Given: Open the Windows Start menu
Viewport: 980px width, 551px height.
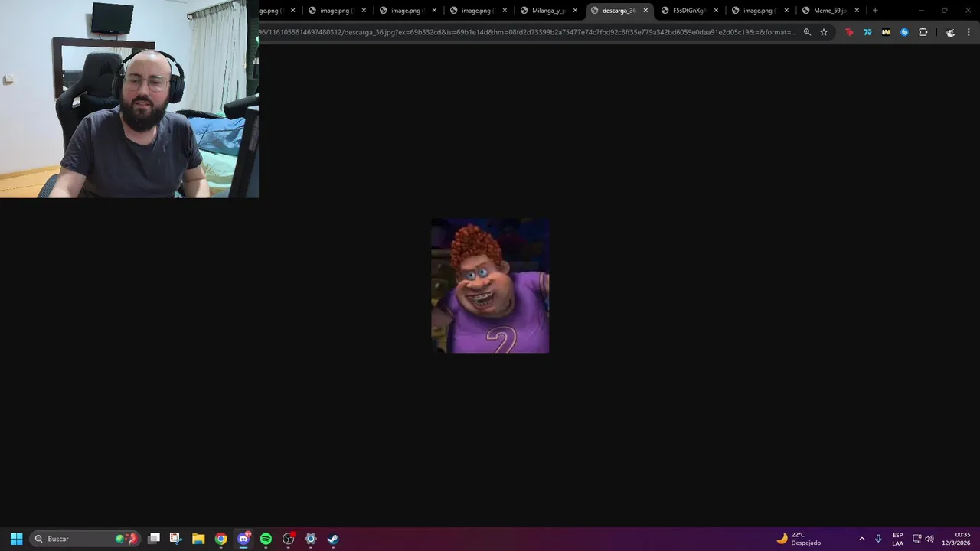Looking at the screenshot, I should tap(16, 539).
